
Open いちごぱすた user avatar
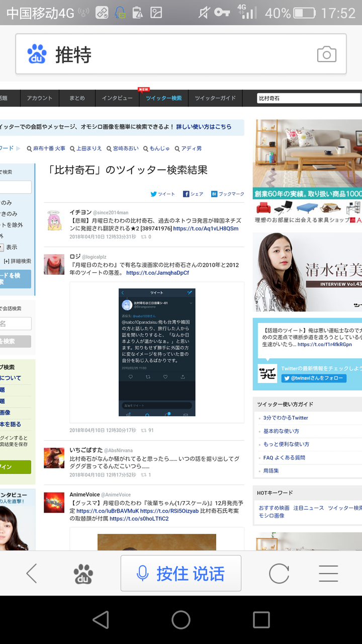tap(54, 458)
